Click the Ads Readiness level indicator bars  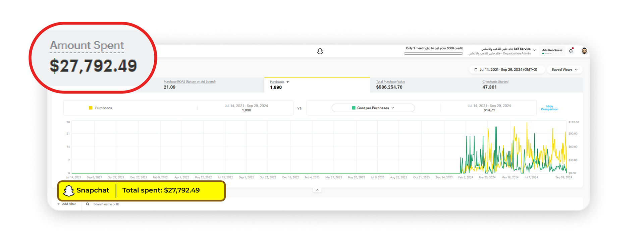click(547, 54)
